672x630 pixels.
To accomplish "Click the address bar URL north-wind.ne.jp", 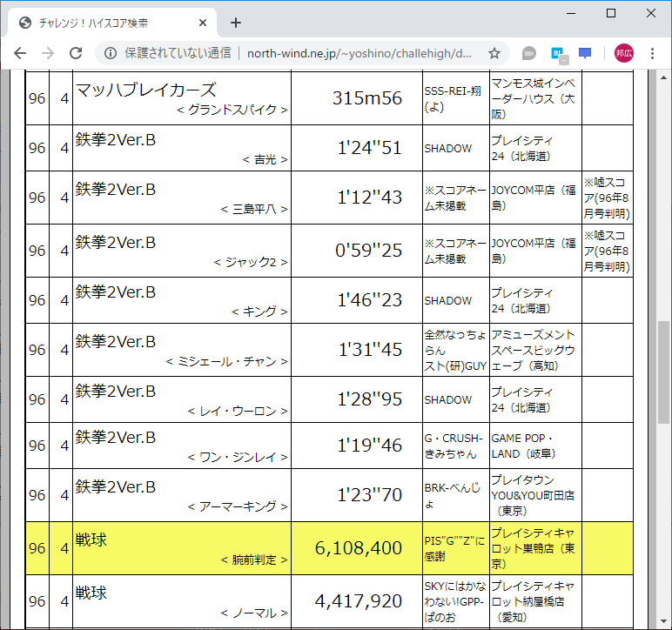I will pos(360,53).
